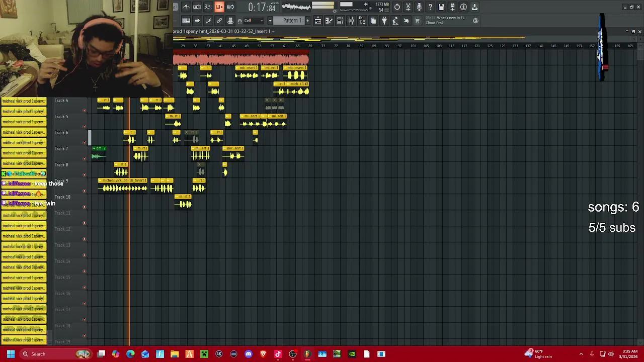Viewport: 644px width, 362px height.
Task: Toggle the metronome icon
Action: [x=186, y=7]
